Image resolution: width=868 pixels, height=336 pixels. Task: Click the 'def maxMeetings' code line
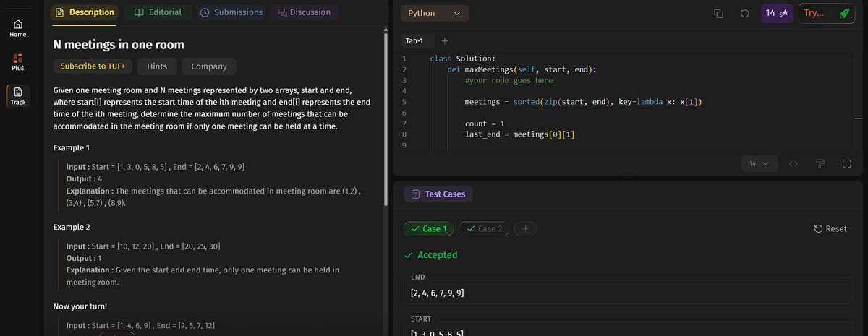(522, 69)
